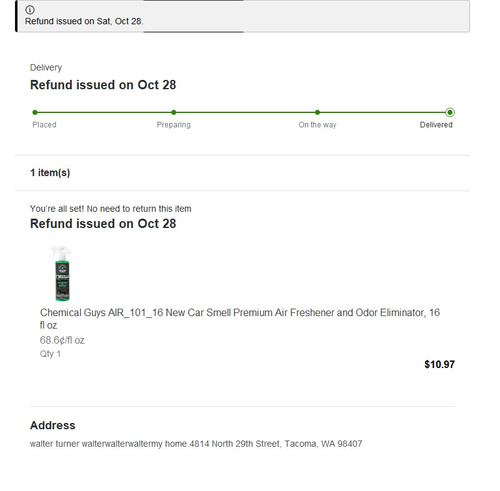Click the Delivered circle marker
Image resolution: width=500 pixels, height=491 pixels.
[x=450, y=112]
